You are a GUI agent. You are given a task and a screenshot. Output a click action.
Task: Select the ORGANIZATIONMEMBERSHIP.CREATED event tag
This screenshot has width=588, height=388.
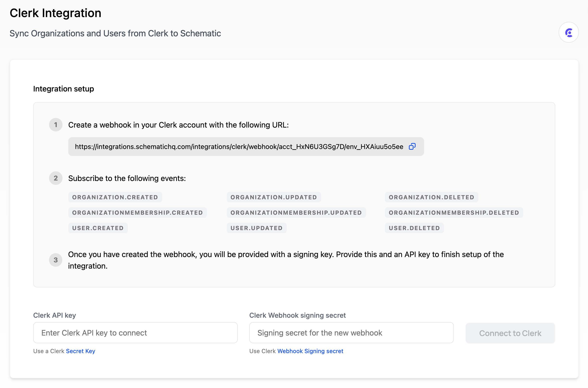(x=138, y=212)
